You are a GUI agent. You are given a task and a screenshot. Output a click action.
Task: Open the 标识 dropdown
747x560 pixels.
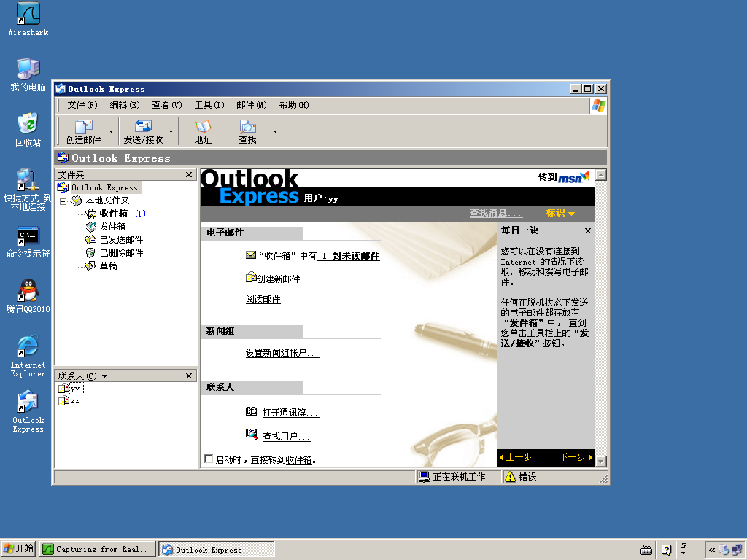click(x=560, y=213)
